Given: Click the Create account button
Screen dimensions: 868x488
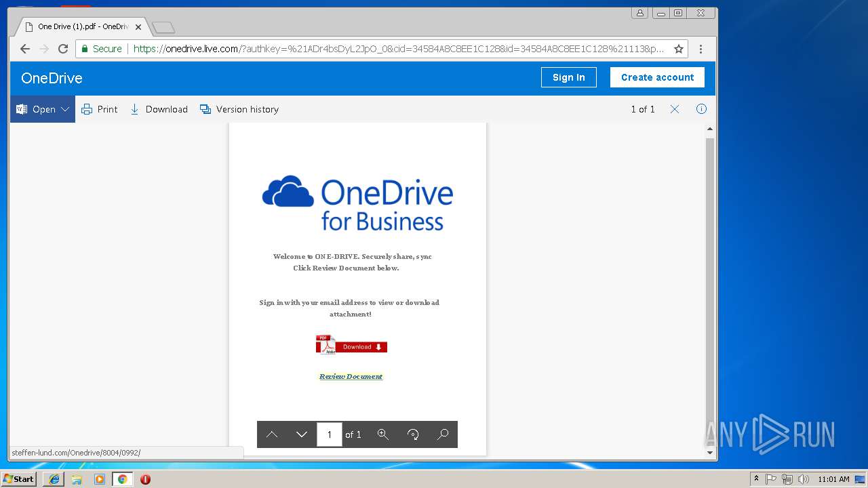Looking at the screenshot, I should (657, 77).
